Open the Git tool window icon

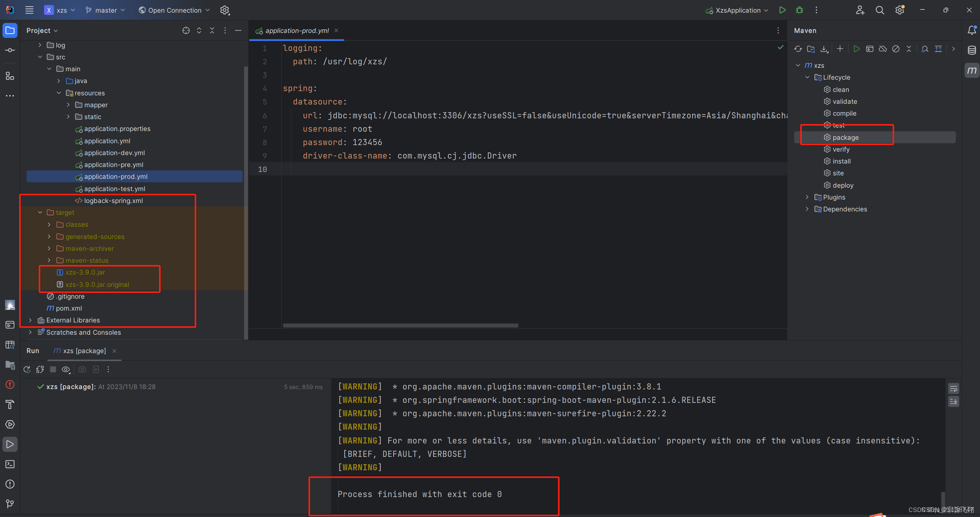[x=10, y=504]
